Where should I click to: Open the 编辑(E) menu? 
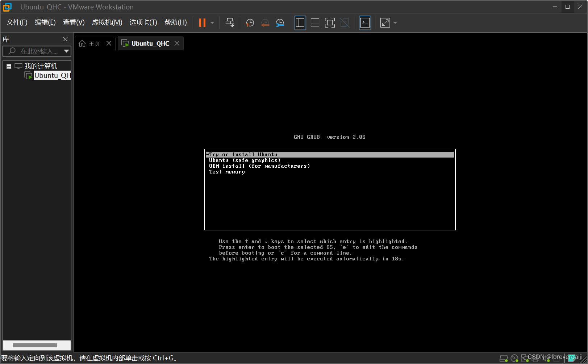tap(45, 22)
